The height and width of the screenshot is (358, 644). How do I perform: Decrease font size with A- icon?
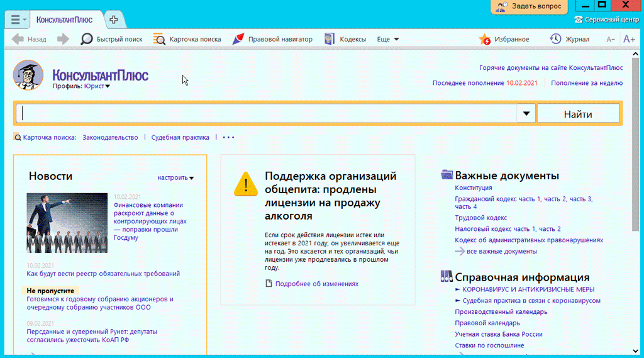pos(611,40)
